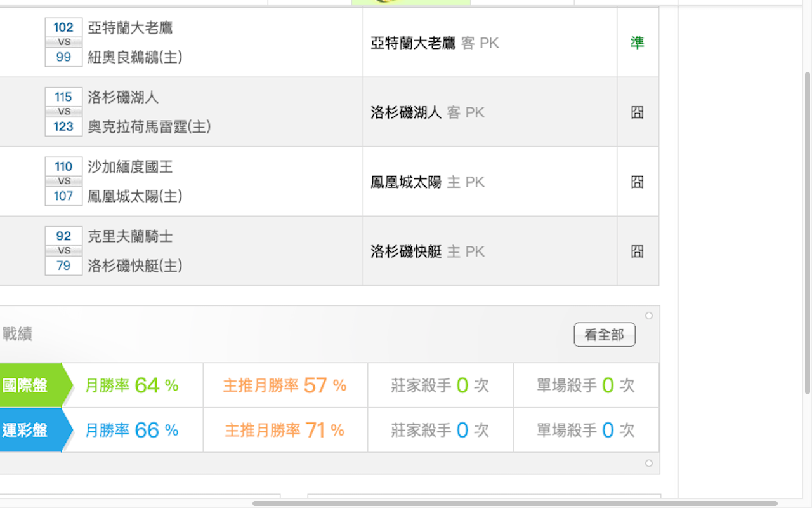Click the 國際盤 月勝率 64% value

tap(132, 385)
